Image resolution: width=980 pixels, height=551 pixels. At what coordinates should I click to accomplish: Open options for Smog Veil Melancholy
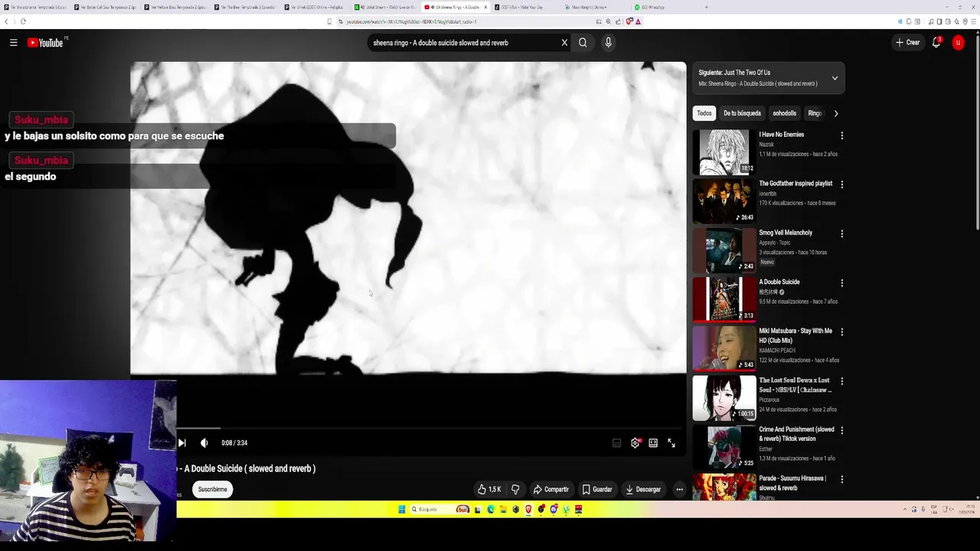point(842,233)
